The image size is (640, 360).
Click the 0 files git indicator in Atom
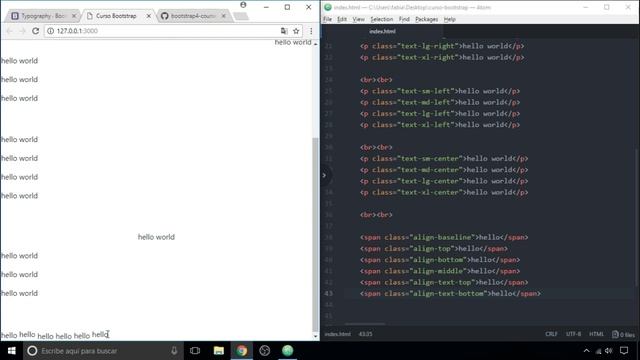pyautogui.click(x=623, y=334)
